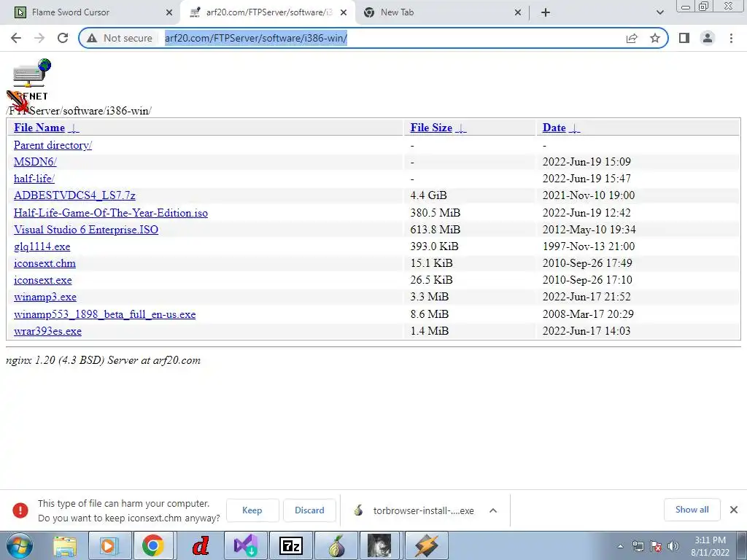
Task: Click the volume speaker tray icon
Action: pyautogui.click(x=673, y=546)
